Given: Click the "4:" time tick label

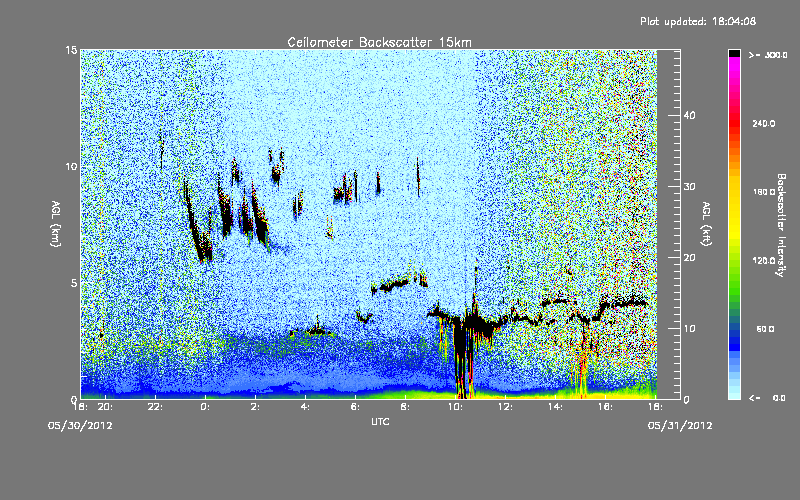Looking at the screenshot, I should (x=306, y=407).
